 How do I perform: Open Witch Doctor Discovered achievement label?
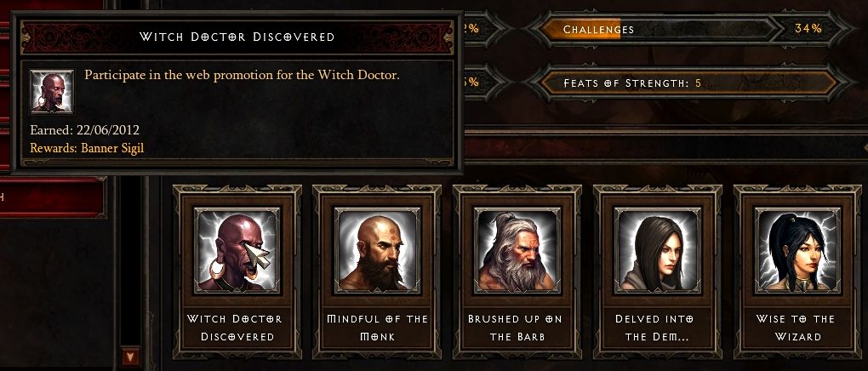(x=237, y=328)
